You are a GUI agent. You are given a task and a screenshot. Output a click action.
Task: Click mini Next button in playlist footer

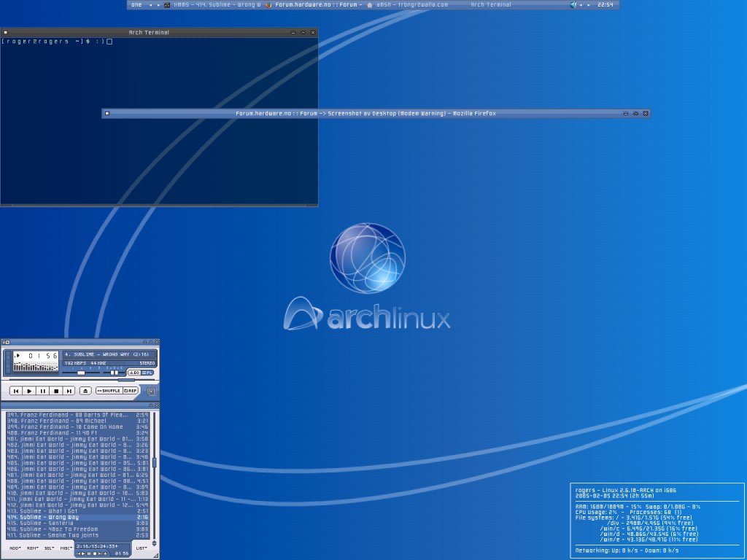[99, 553]
